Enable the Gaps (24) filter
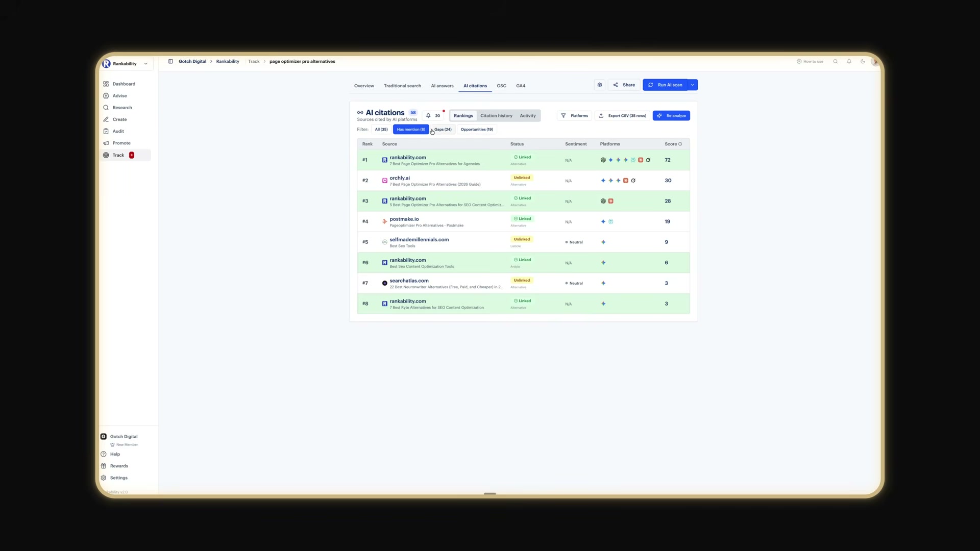980x551 pixels. 442,129
